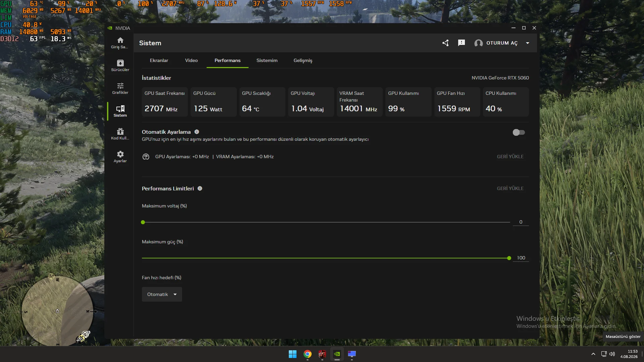Open the monitor app taskbar icon
The width and height of the screenshot is (644, 362).
(352, 354)
